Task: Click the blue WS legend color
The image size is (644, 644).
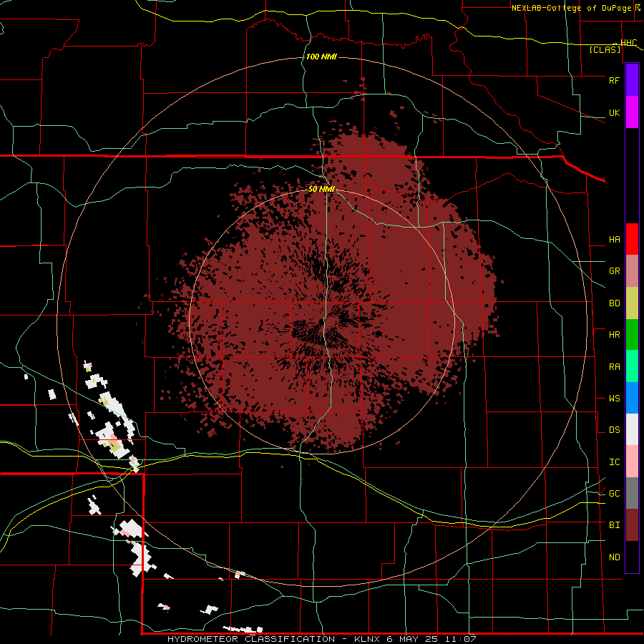Action: pos(632,398)
